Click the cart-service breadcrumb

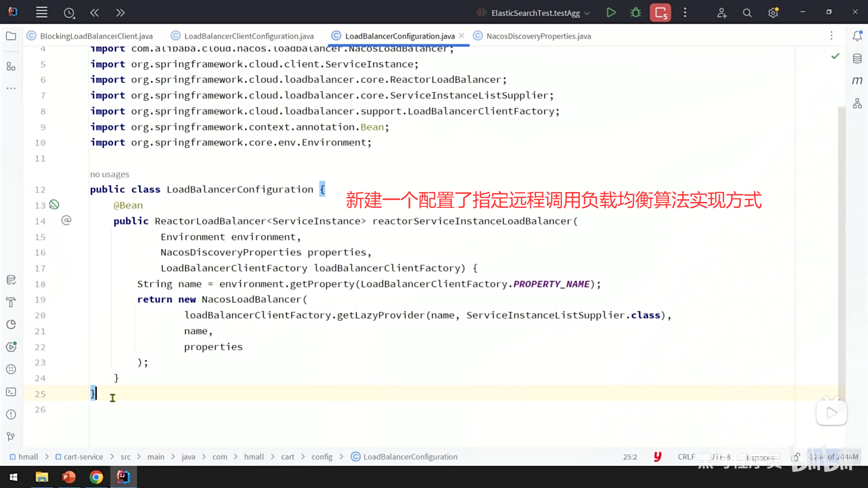83,457
